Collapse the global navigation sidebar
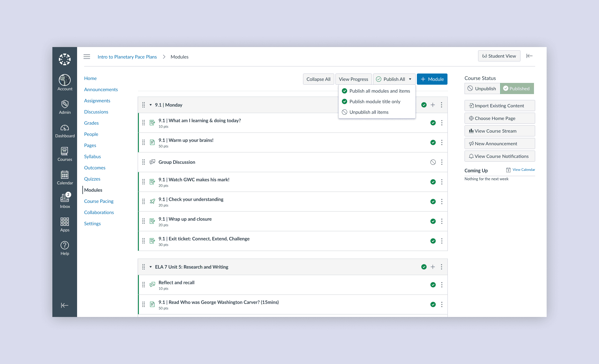This screenshot has height=364, width=599. pos(65,305)
